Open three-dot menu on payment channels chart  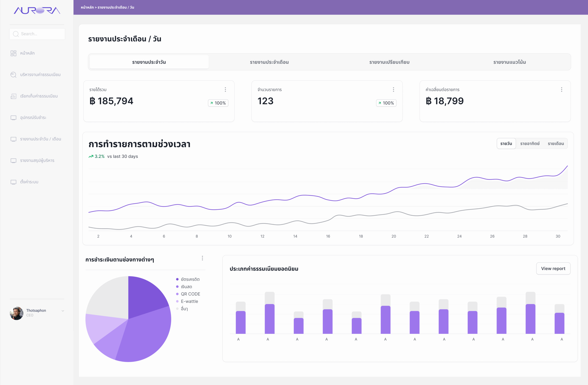[202, 258]
